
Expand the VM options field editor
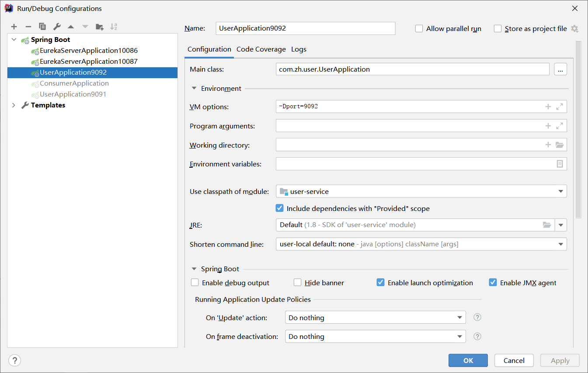point(560,107)
